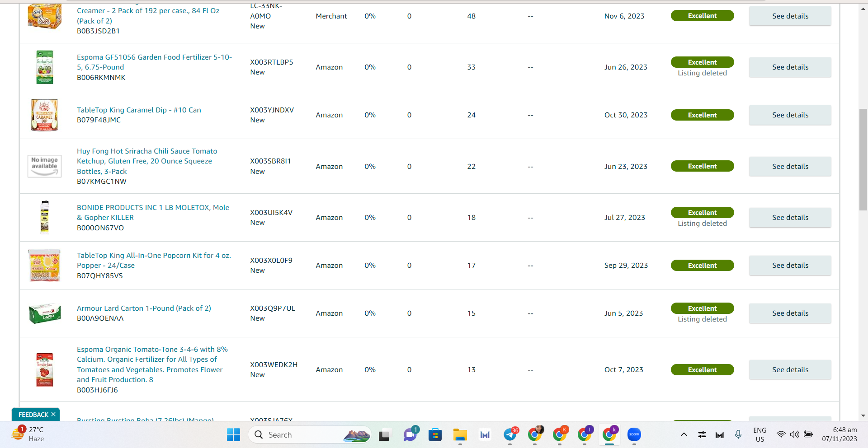Open Teams Chat from the taskbar
This screenshot has height=448, width=868.
point(410,435)
